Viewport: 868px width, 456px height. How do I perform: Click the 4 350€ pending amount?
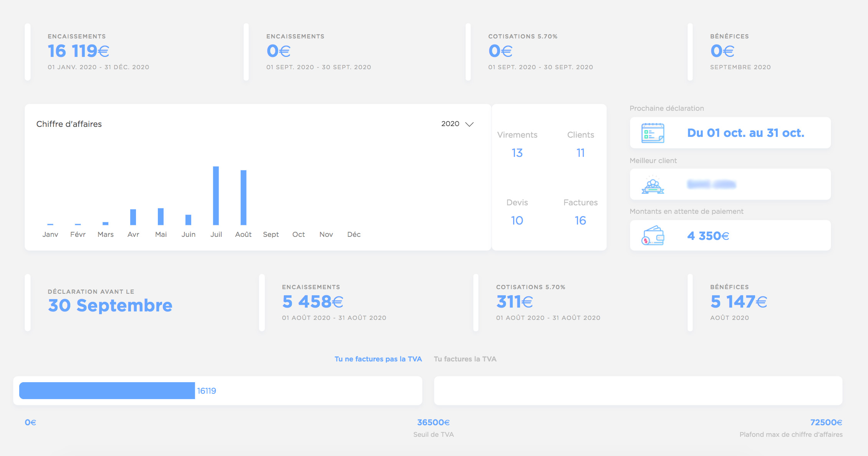[708, 236]
